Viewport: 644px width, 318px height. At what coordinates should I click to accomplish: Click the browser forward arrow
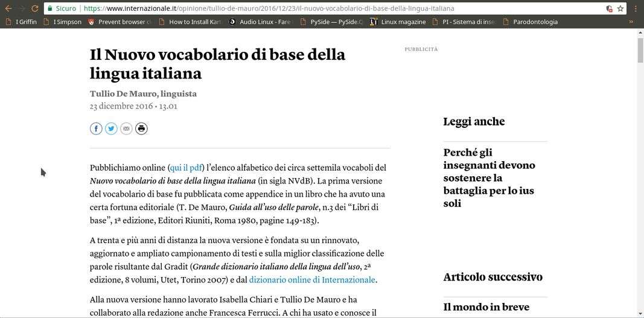(x=22, y=8)
